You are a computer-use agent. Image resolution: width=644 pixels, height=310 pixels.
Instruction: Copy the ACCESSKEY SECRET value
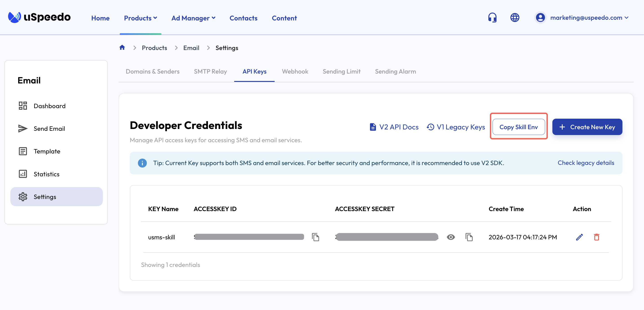469,237
